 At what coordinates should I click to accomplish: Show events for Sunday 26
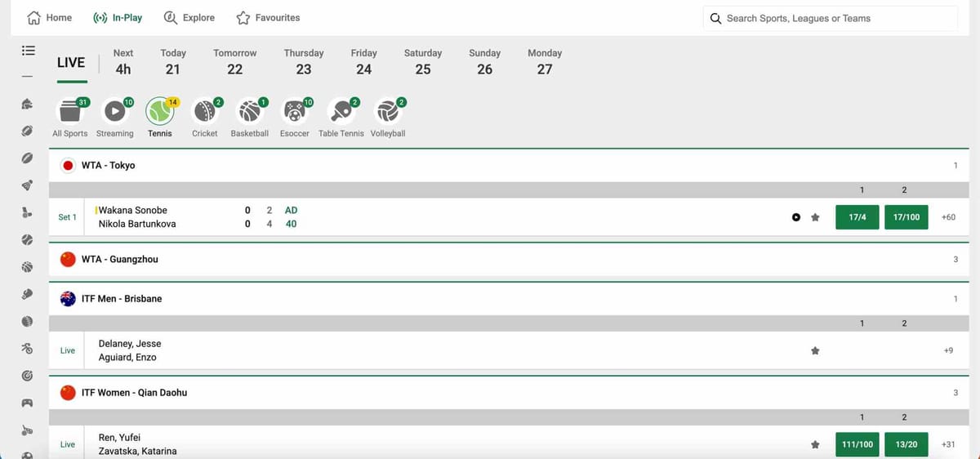pos(485,62)
